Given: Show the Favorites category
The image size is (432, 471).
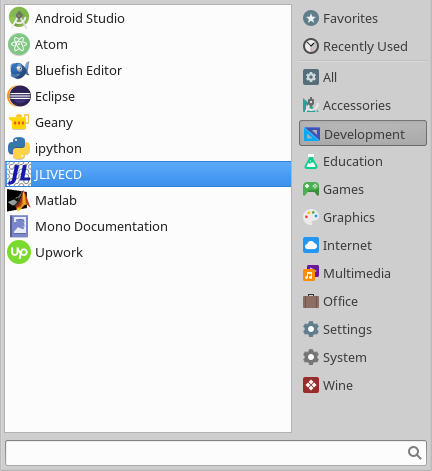Looking at the screenshot, I should [350, 18].
